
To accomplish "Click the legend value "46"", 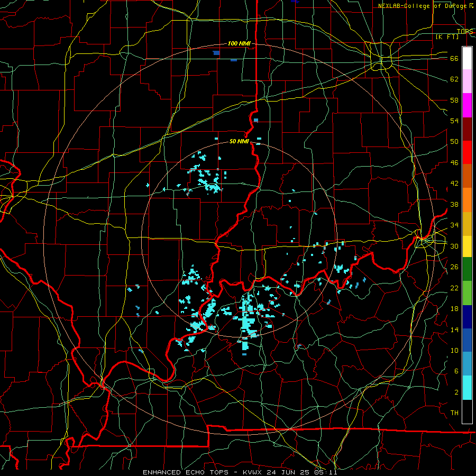I will 454,163.
